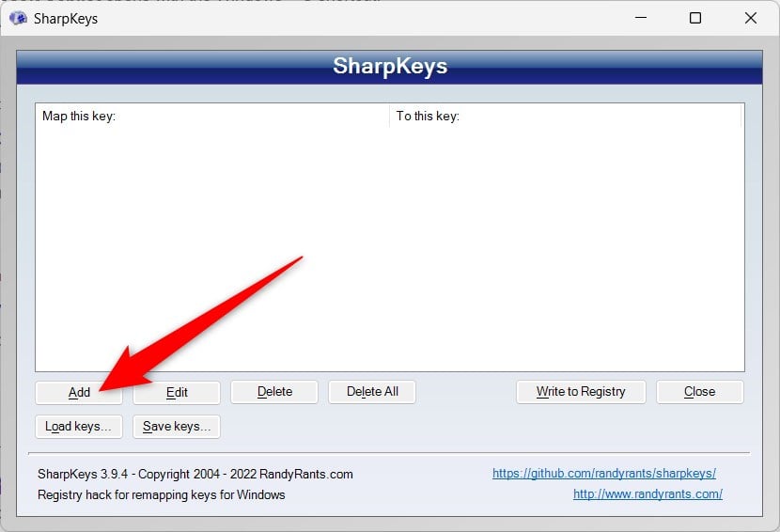Screen dimensions: 780x532
Task: Select the 'Map this key:' column header
Action: pos(212,116)
